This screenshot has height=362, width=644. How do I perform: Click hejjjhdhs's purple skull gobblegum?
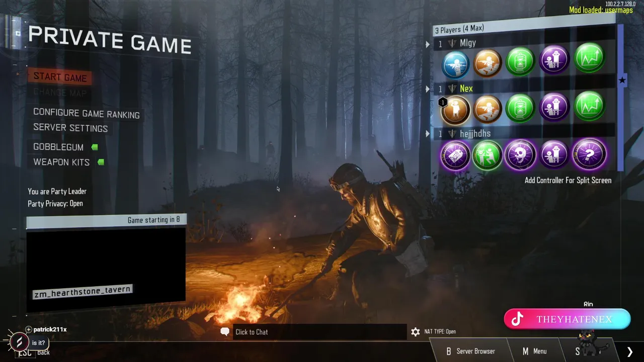tap(520, 154)
